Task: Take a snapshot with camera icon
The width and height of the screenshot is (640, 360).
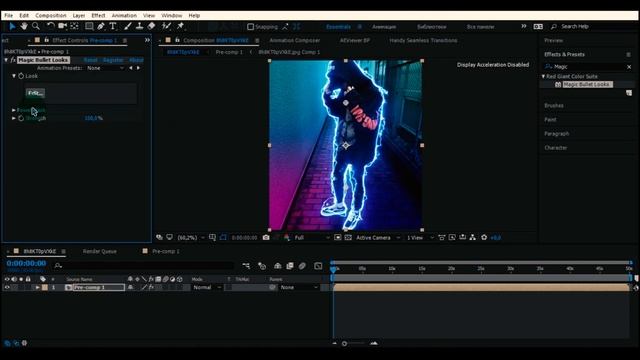Action: point(266,238)
